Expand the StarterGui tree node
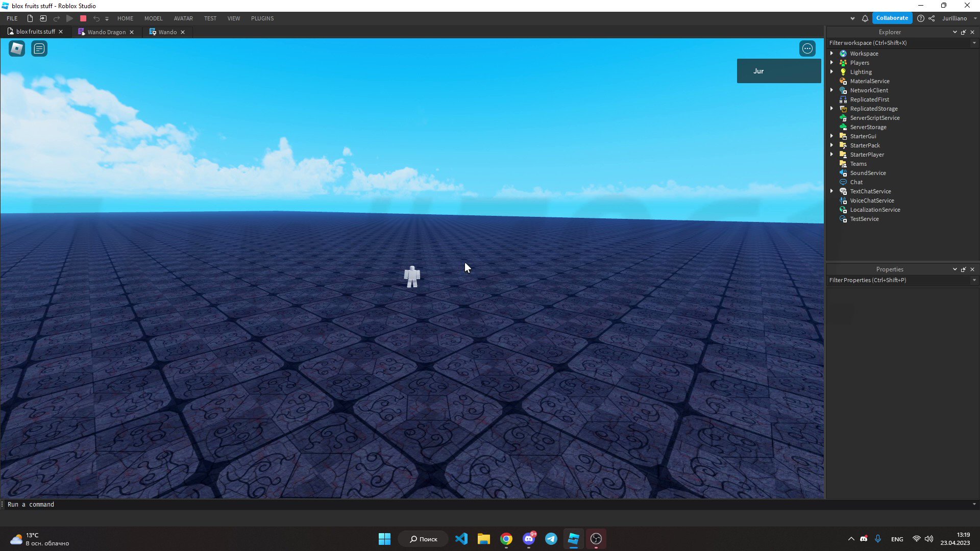Image resolution: width=980 pixels, height=551 pixels. point(832,136)
